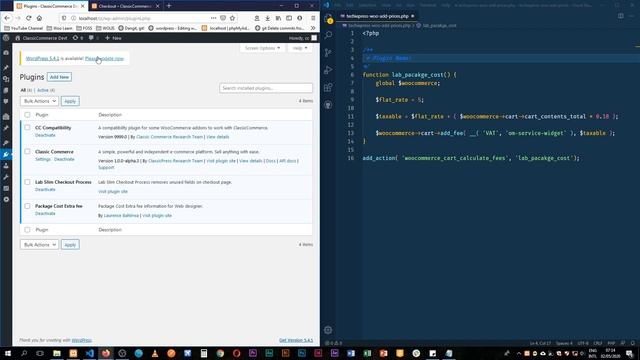Tick the select-all checkbox in Plugin header row

pos(27,115)
